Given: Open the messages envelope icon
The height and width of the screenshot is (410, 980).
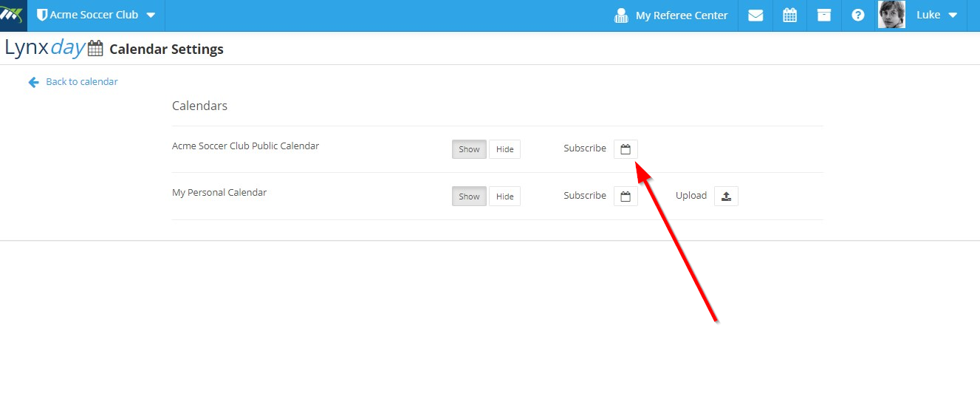Looking at the screenshot, I should [755, 16].
